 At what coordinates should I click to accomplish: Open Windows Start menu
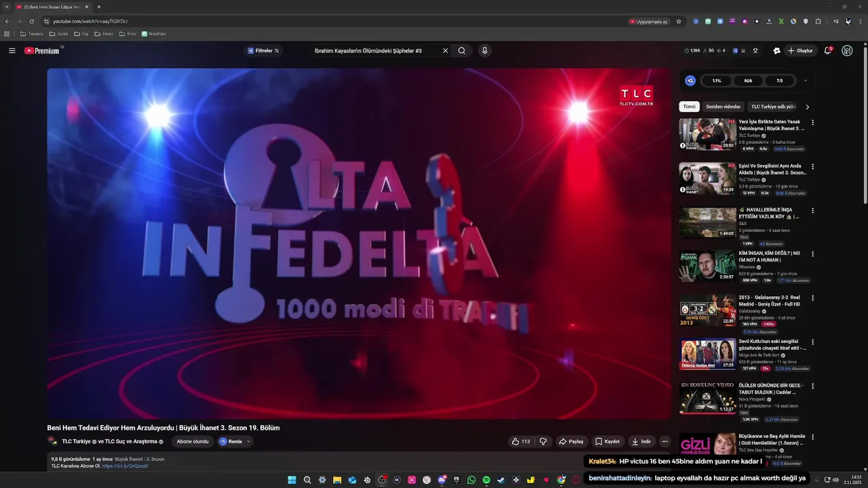click(x=292, y=480)
